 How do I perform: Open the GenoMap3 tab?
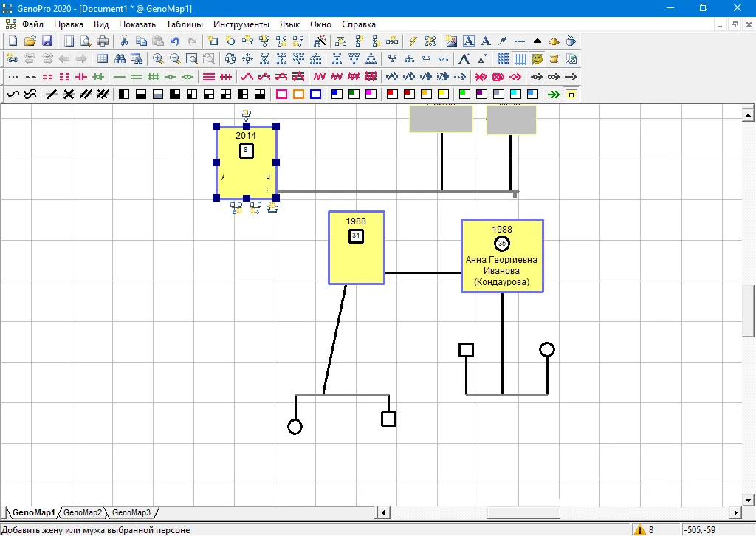point(131,512)
